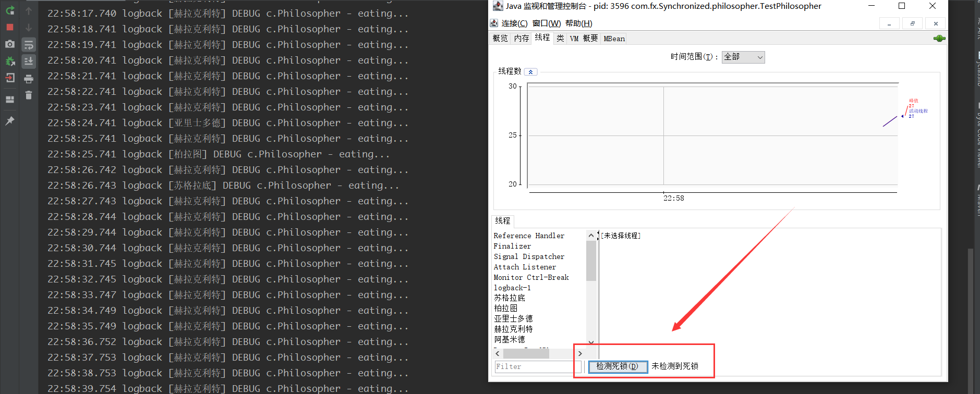Switch to the MBean tab

(614, 39)
